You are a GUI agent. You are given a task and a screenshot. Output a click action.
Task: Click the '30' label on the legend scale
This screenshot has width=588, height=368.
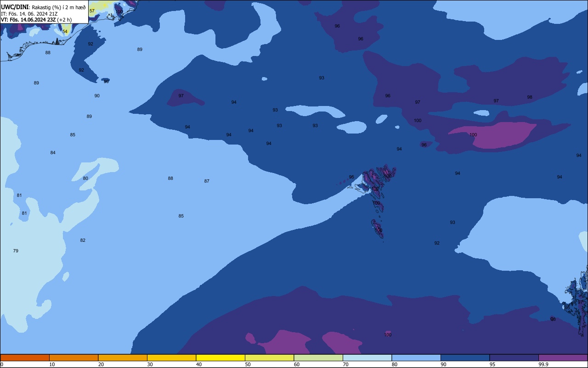tap(150, 364)
